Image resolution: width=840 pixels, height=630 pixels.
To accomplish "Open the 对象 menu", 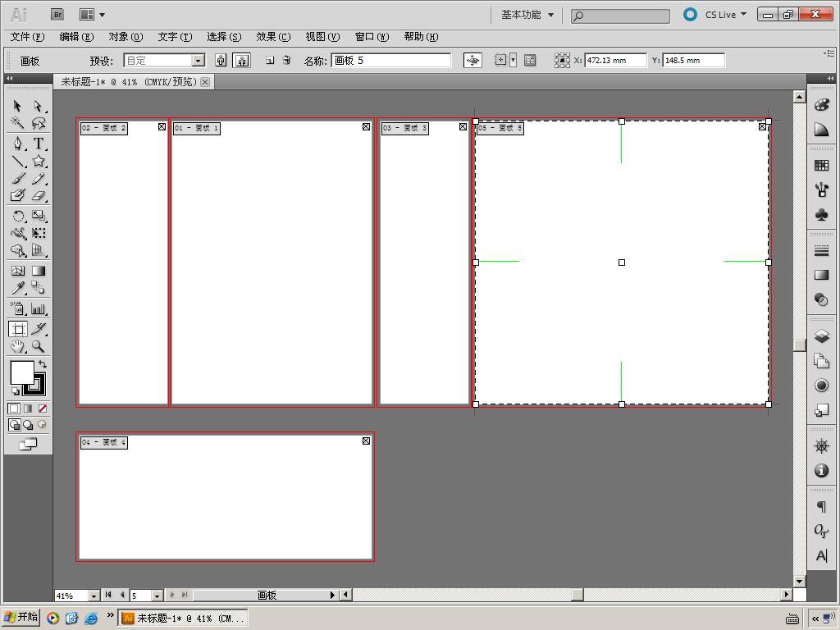I will [126, 37].
